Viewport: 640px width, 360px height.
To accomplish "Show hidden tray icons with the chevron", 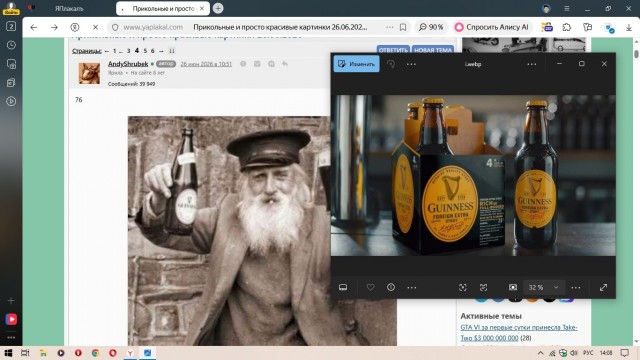I will pos(541,353).
